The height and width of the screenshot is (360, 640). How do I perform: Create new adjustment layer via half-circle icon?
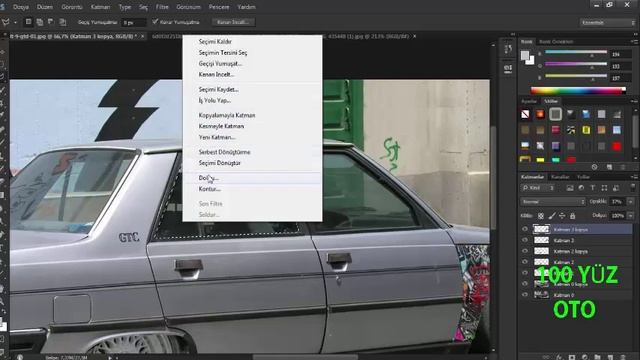pos(584,357)
